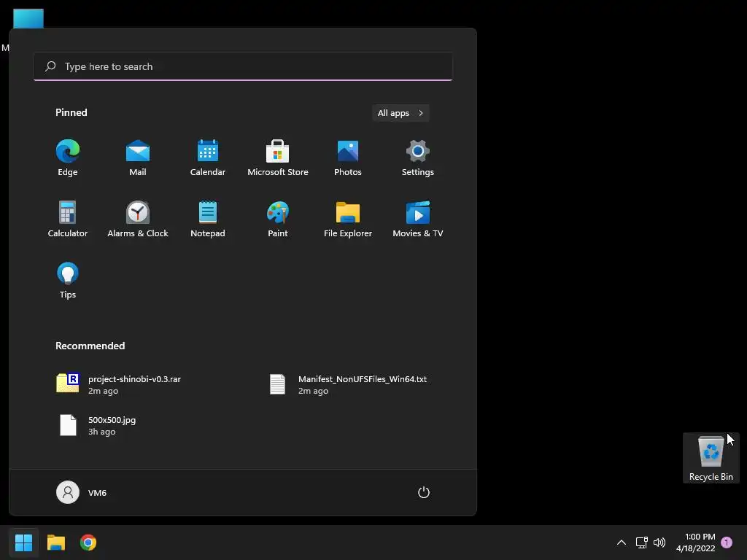
Task: Open the VM6 user account menu
Action: [x=82, y=492]
